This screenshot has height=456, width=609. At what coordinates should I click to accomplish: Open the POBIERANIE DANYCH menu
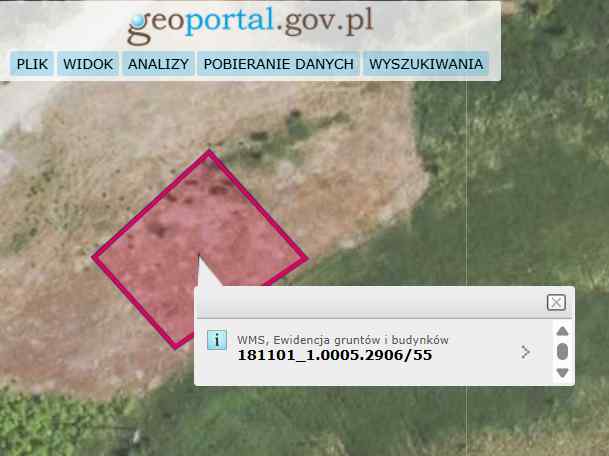[278, 65]
